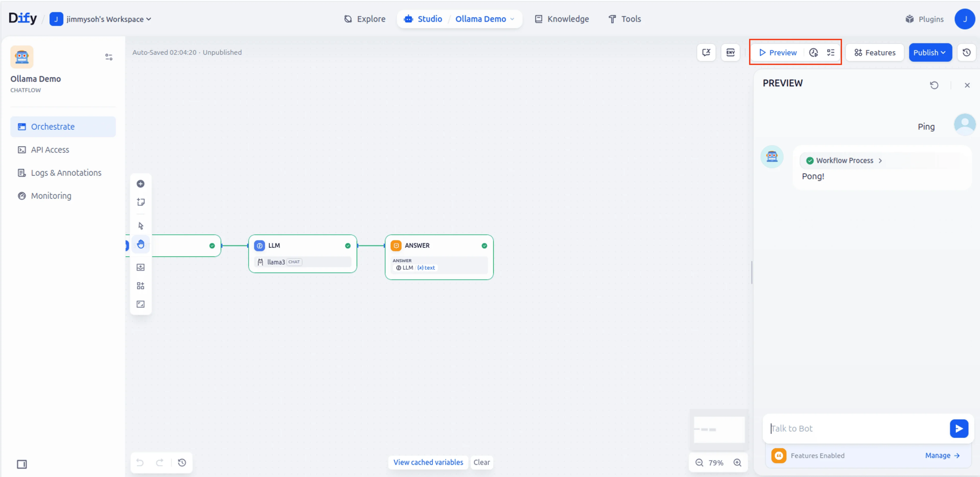Viewport: 980px width, 477px height.
Task: Click the llama3 model chip
Action: pyautogui.click(x=302, y=262)
